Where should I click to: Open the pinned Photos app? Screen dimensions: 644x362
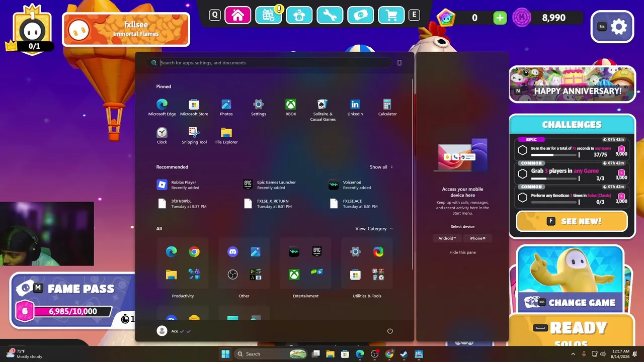click(x=226, y=107)
